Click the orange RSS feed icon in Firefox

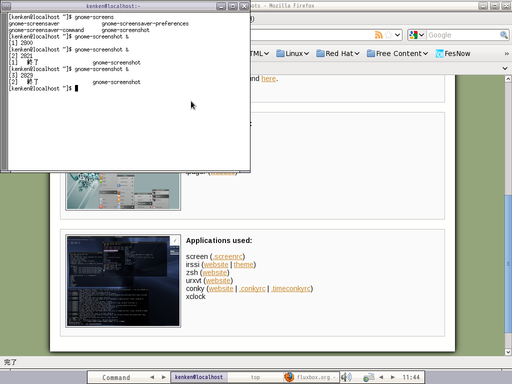pos(378,35)
